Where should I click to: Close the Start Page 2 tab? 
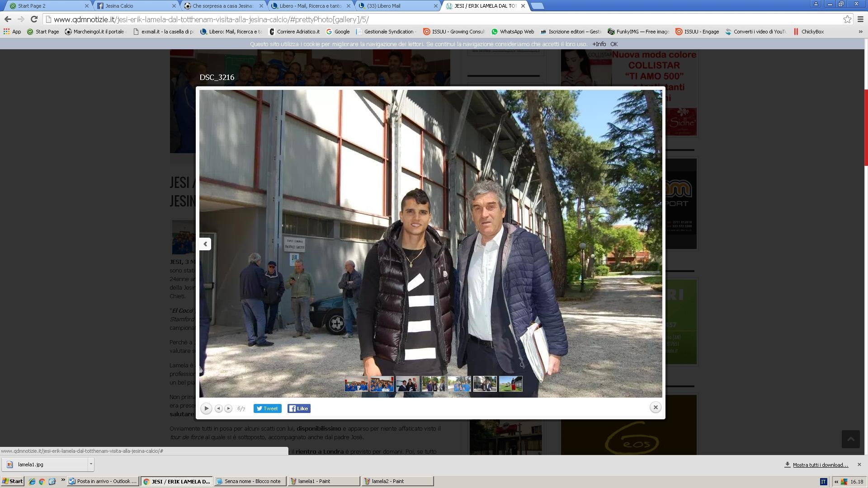(x=87, y=6)
